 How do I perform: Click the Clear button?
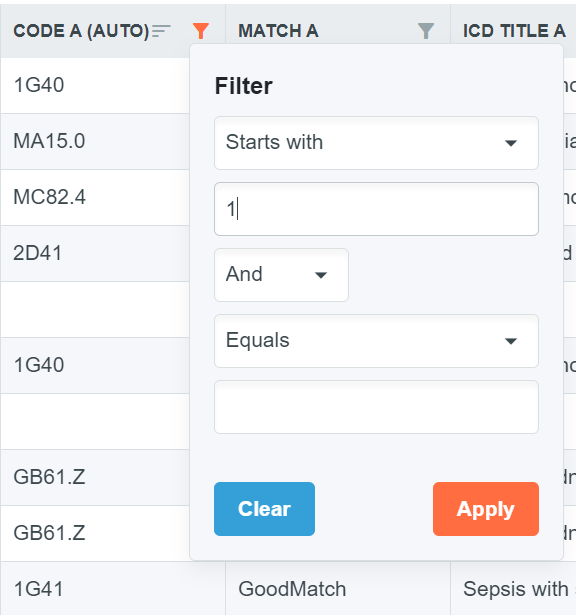(x=264, y=509)
